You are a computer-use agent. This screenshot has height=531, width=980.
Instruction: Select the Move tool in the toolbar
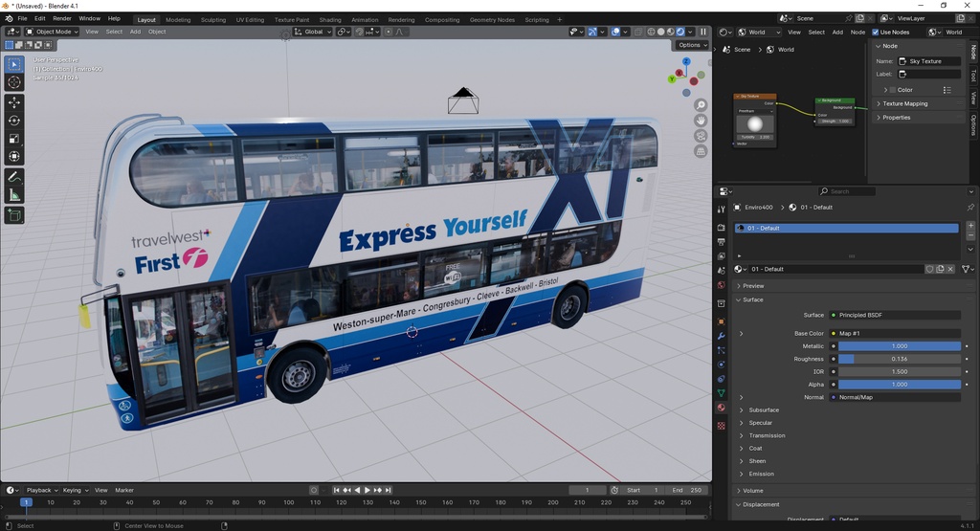click(14, 102)
